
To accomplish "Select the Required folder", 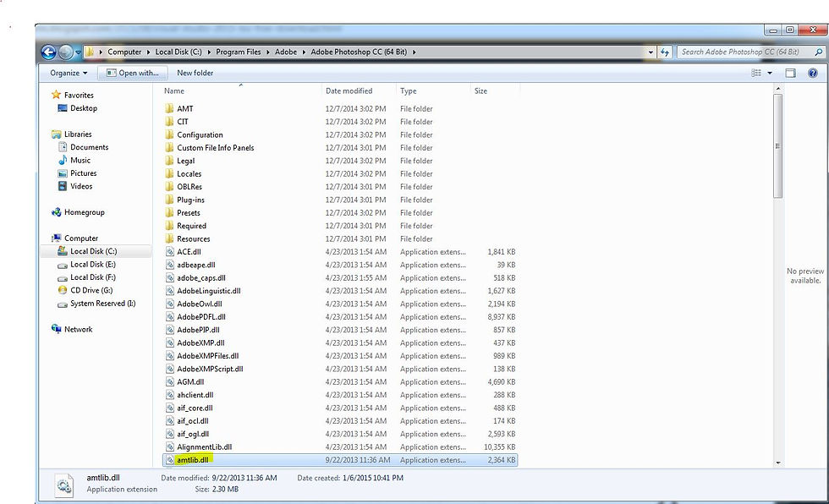I will point(191,226).
